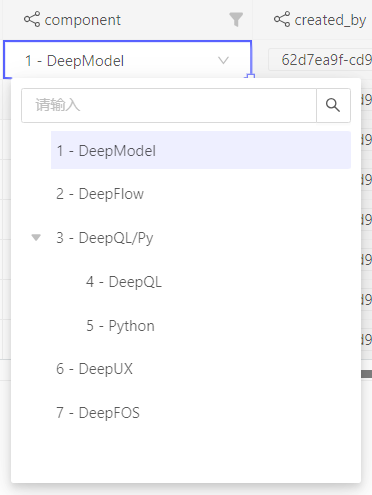Click the horizontal scrollbar thumb at right edge
Viewport: 372px width, 495px height.
click(x=366, y=374)
